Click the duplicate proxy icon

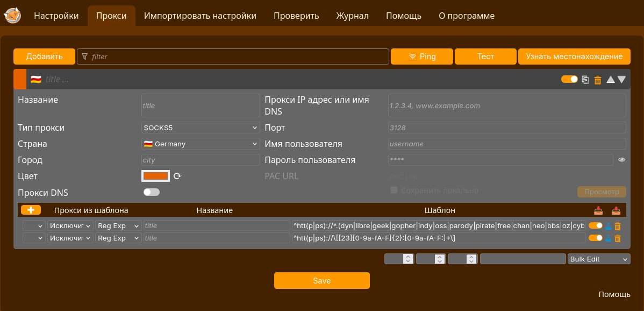tap(586, 80)
